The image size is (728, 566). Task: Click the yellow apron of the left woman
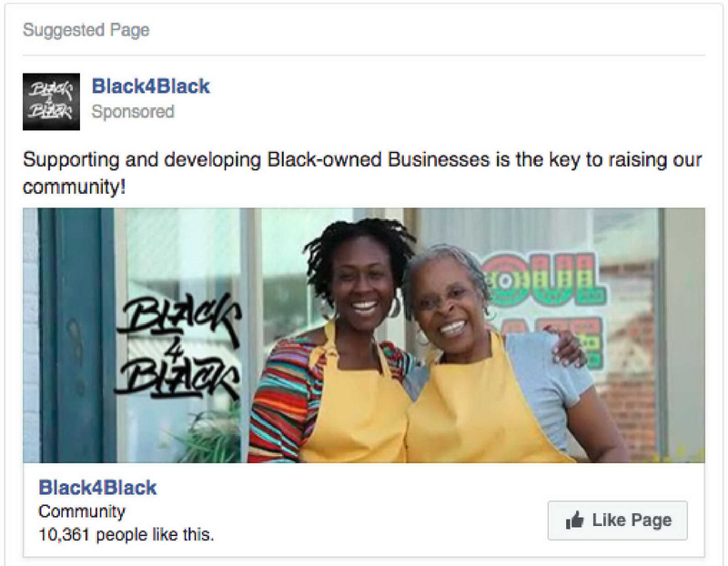[x=355, y=409]
